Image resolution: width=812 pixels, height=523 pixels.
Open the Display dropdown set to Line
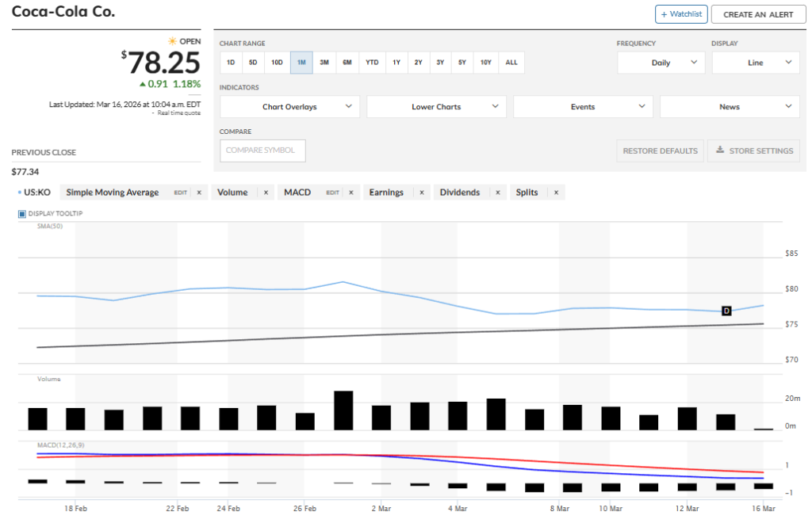click(x=755, y=63)
